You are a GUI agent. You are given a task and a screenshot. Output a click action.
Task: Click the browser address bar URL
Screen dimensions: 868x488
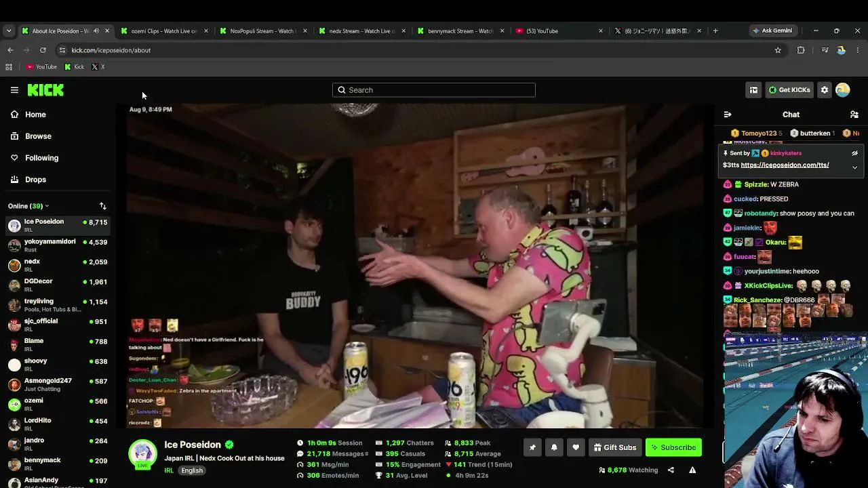tap(111, 50)
